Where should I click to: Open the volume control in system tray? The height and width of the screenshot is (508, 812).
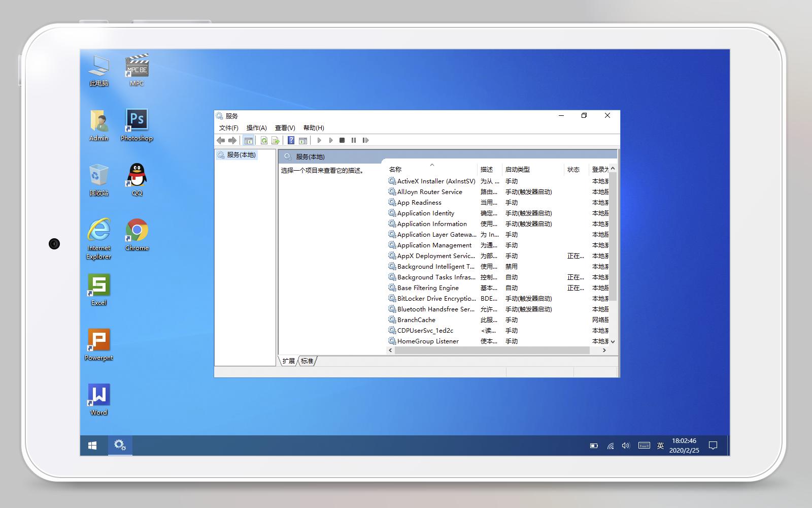pos(625,445)
